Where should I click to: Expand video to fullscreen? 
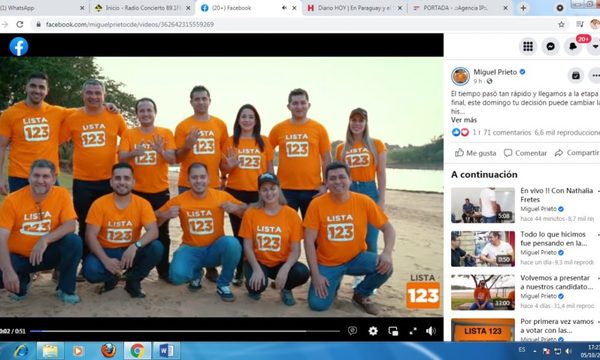(x=412, y=331)
